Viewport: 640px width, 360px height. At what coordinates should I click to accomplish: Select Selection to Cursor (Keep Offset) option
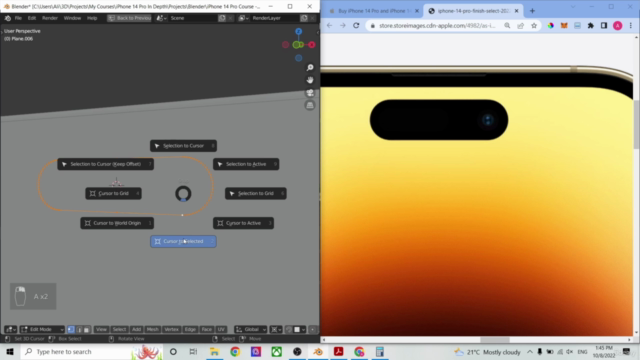[106, 164]
